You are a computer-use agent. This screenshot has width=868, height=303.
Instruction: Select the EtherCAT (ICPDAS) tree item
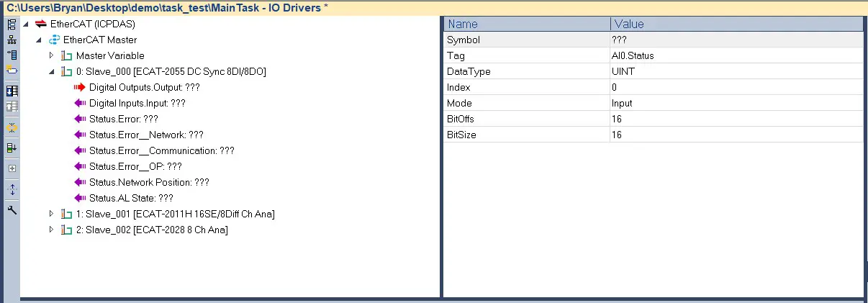pyautogui.click(x=93, y=24)
